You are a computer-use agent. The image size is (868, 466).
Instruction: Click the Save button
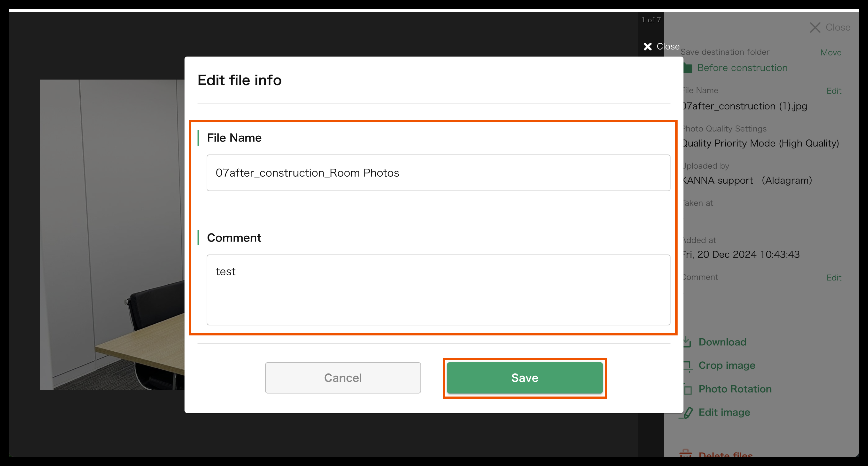(524, 377)
